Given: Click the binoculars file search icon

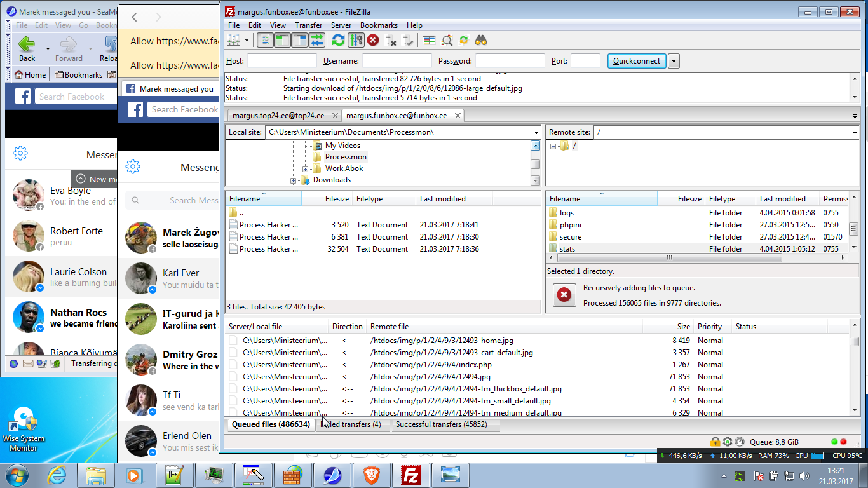Looking at the screenshot, I should point(481,40).
